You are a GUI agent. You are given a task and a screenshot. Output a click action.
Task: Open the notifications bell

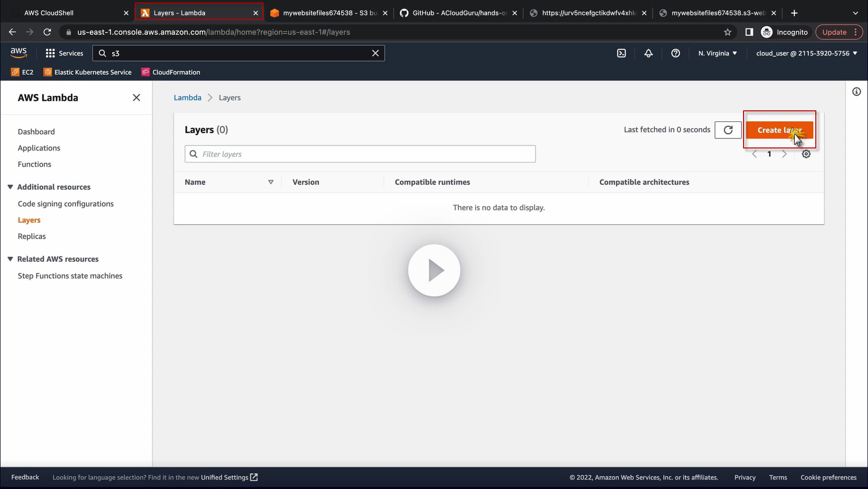point(648,53)
